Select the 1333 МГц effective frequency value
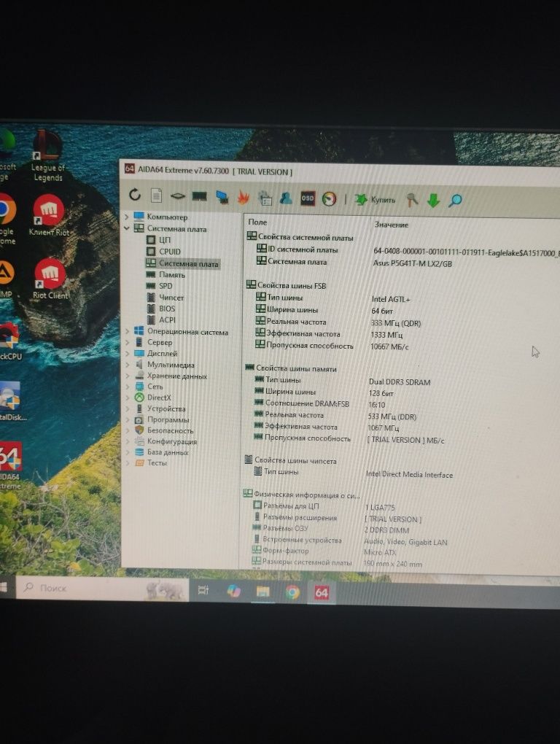560x744 pixels. [x=386, y=335]
